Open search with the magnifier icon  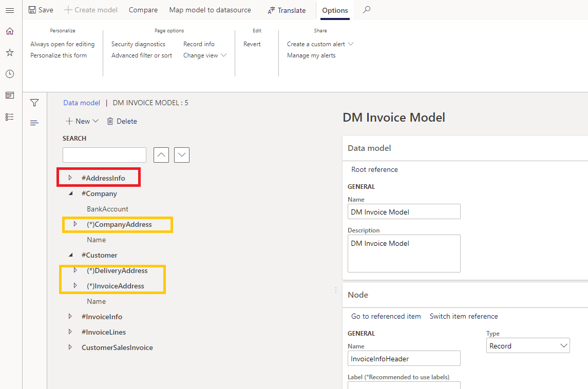(366, 10)
